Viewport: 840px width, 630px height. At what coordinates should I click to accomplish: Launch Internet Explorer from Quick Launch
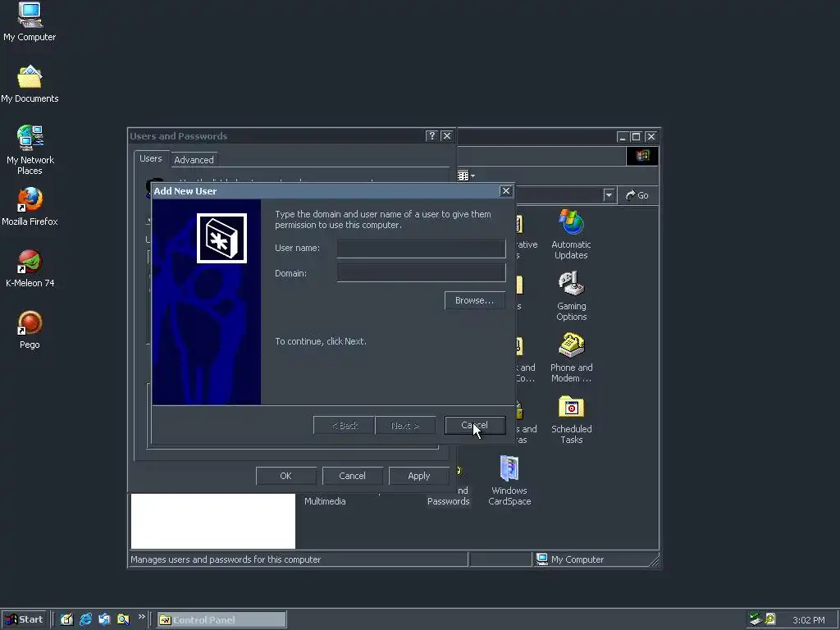pyautogui.click(x=85, y=620)
